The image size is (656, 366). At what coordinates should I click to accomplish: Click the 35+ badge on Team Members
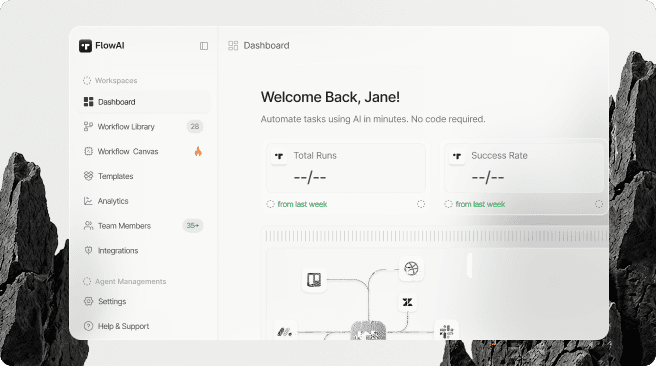coord(192,225)
